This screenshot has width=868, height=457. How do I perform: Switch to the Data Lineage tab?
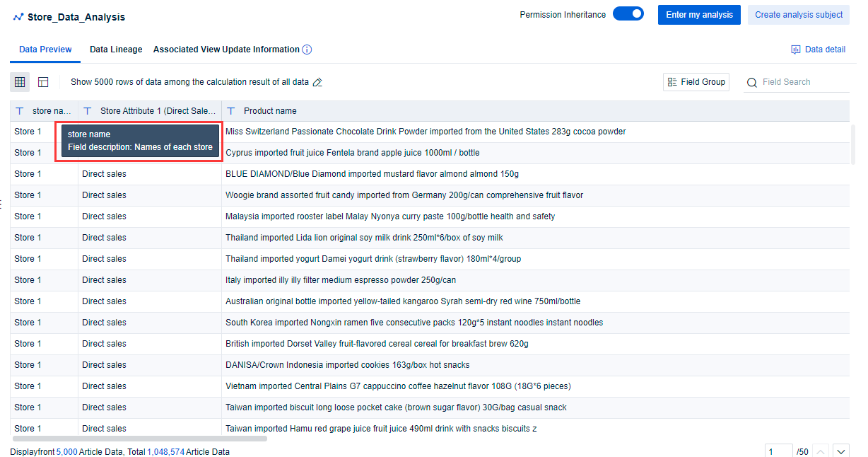(x=115, y=50)
